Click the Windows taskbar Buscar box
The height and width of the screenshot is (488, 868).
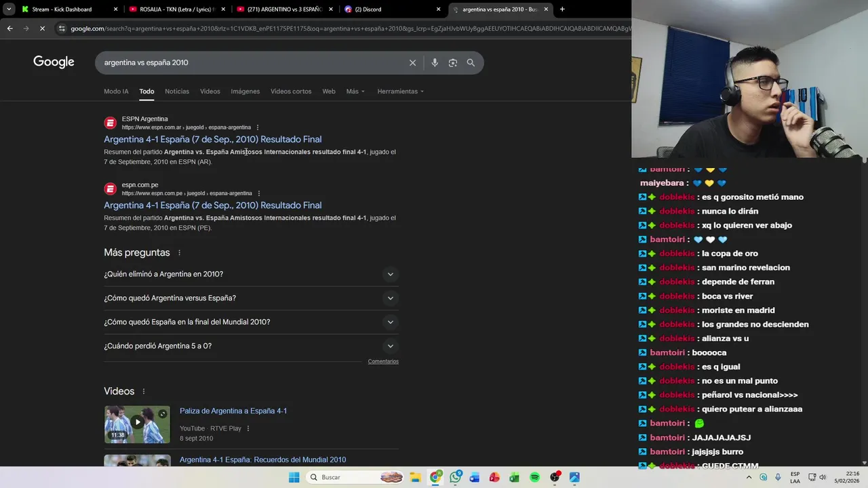point(356,477)
